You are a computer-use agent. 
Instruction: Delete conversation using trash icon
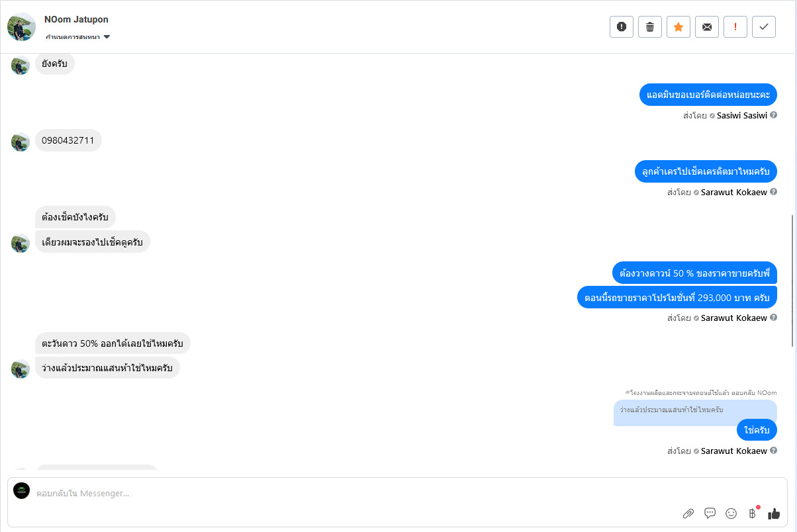(650, 27)
